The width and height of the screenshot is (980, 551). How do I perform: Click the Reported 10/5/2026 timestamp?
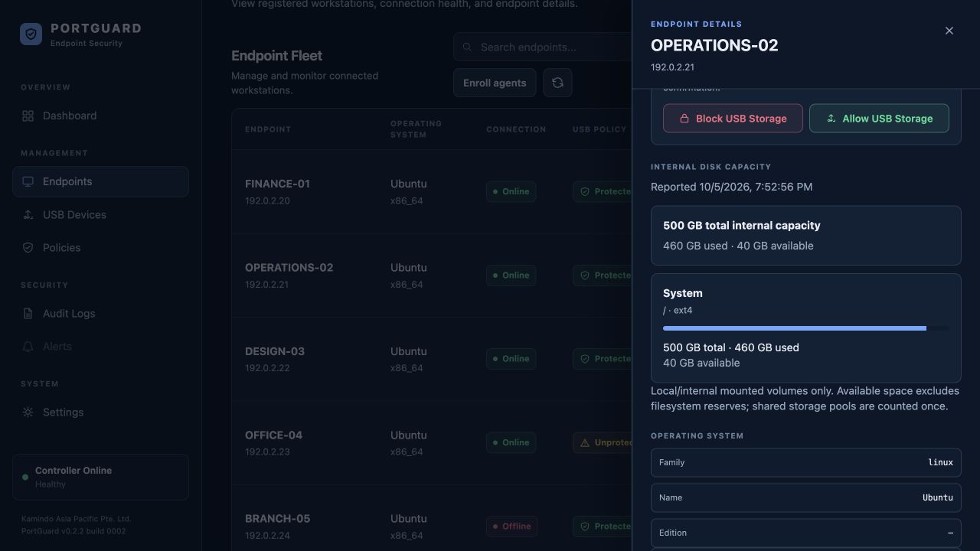[x=731, y=187]
